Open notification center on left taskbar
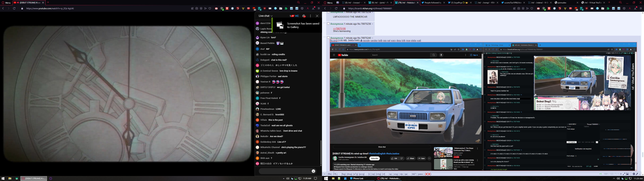 [x=315, y=178]
